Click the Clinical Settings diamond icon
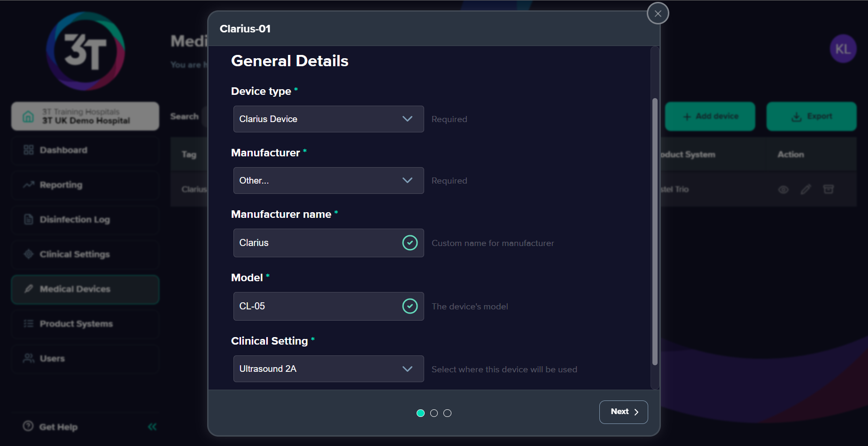The width and height of the screenshot is (868, 446). click(29, 254)
